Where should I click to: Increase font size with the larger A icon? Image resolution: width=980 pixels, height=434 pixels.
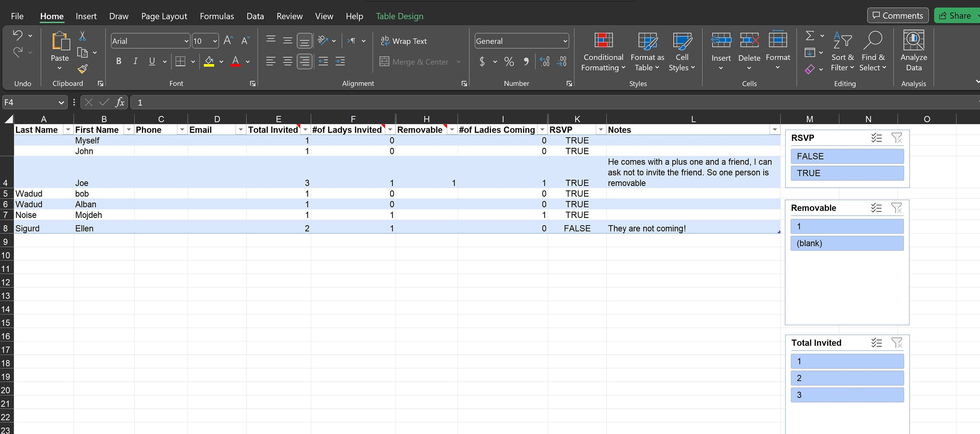coord(228,40)
